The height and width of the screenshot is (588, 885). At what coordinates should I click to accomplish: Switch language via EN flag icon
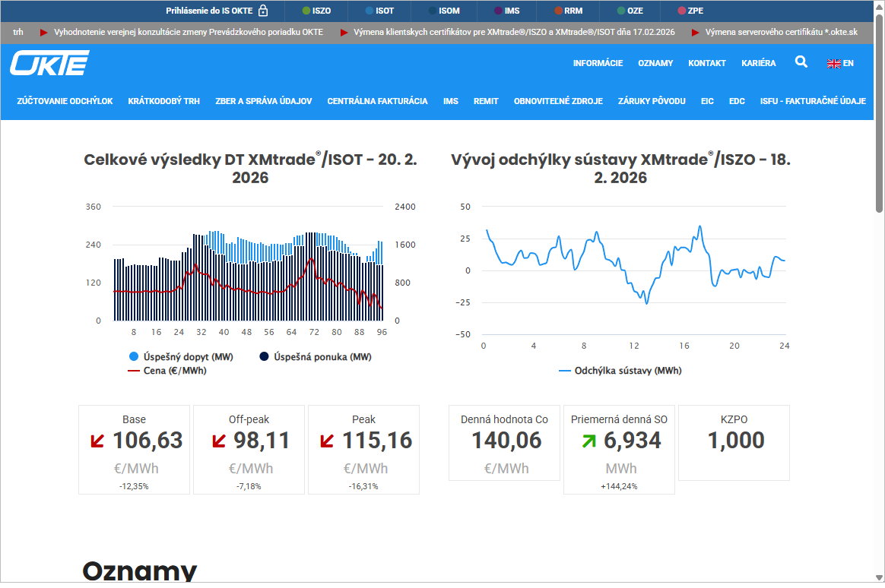tap(840, 64)
